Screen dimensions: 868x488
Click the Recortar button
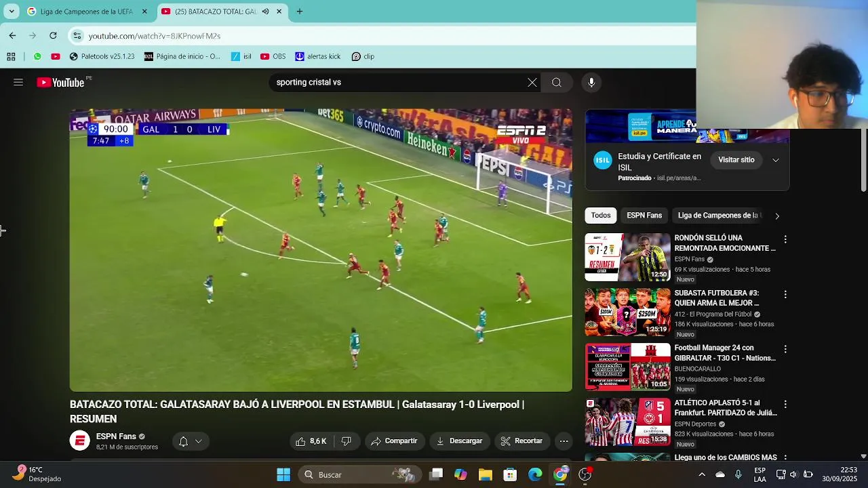tap(522, 441)
